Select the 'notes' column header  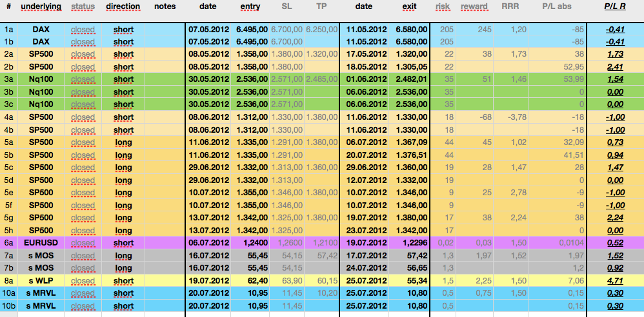point(165,7)
